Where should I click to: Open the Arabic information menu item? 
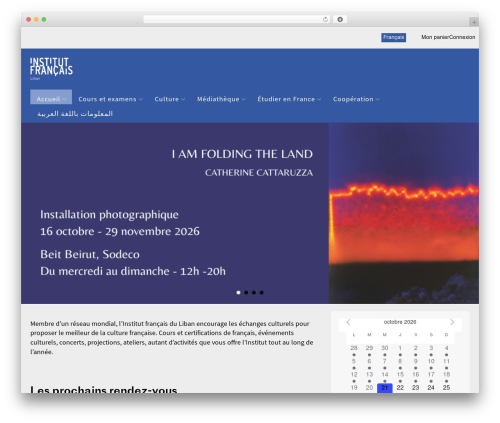75,114
